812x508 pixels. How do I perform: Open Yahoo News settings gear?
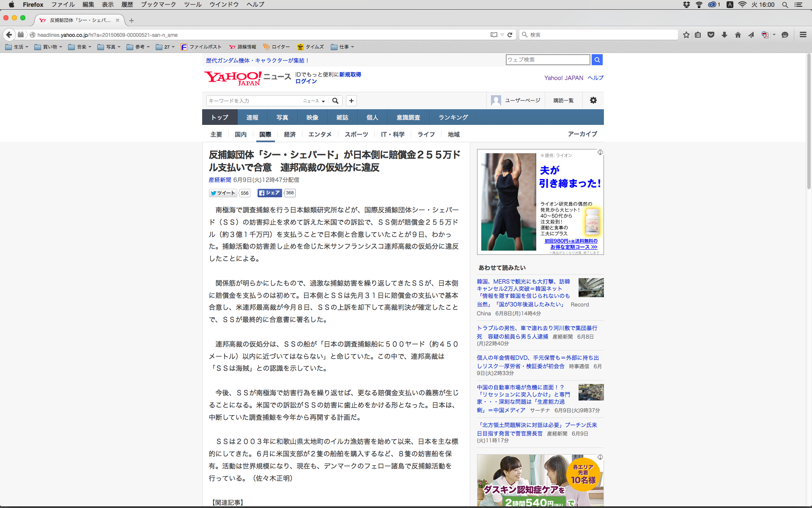(x=593, y=100)
